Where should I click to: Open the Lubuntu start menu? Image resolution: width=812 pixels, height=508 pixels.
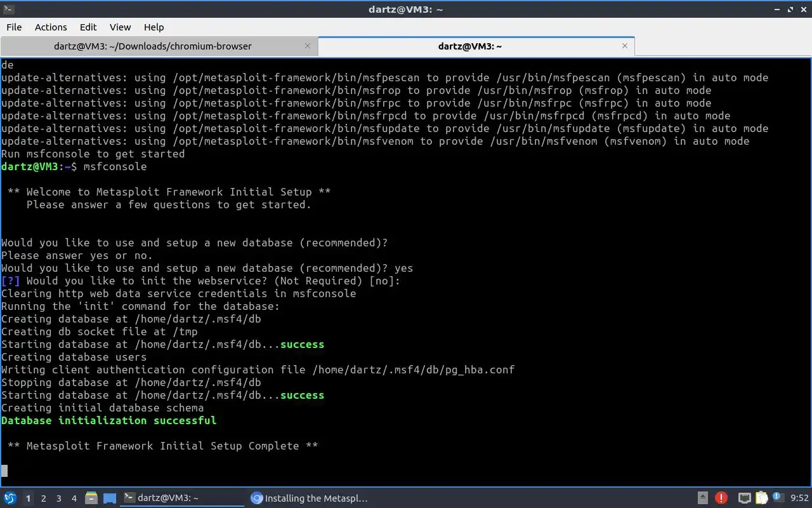[10, 498]
